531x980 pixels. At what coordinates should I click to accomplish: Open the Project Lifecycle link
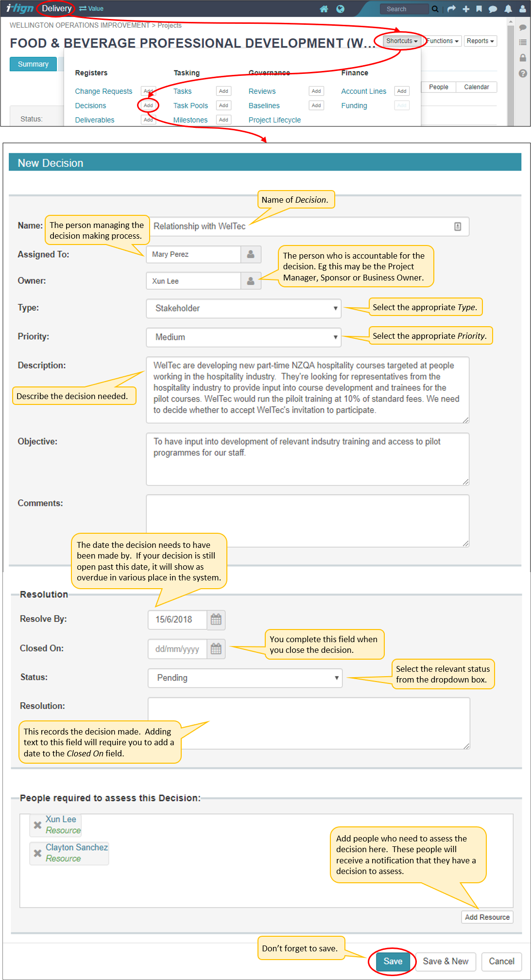274,120
